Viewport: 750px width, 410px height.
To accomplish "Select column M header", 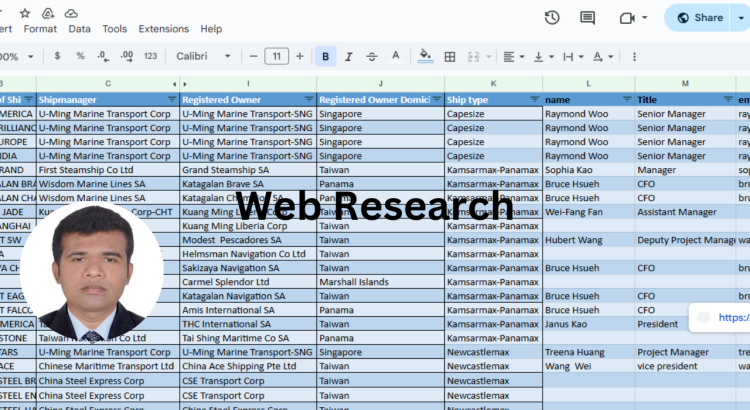I will click(685, 84).
